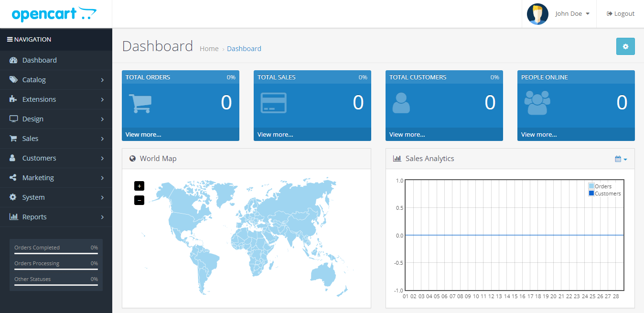Click the Orders Completed progress bar
Screen dimensions: 644x313
[x=56, y=252]
